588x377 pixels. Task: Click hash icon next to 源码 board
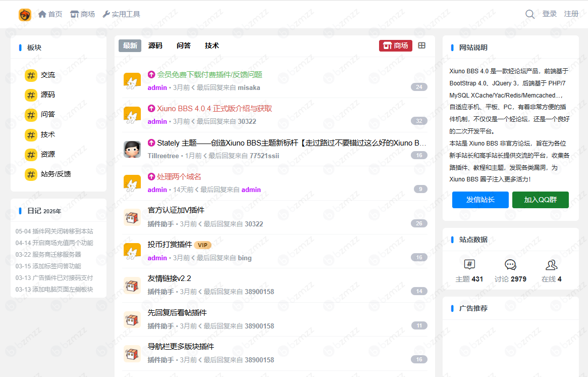click(x=31, y=95)
